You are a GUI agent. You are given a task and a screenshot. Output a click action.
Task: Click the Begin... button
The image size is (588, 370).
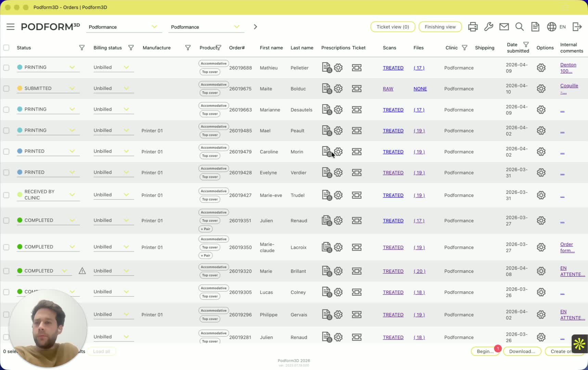point(485,351)
